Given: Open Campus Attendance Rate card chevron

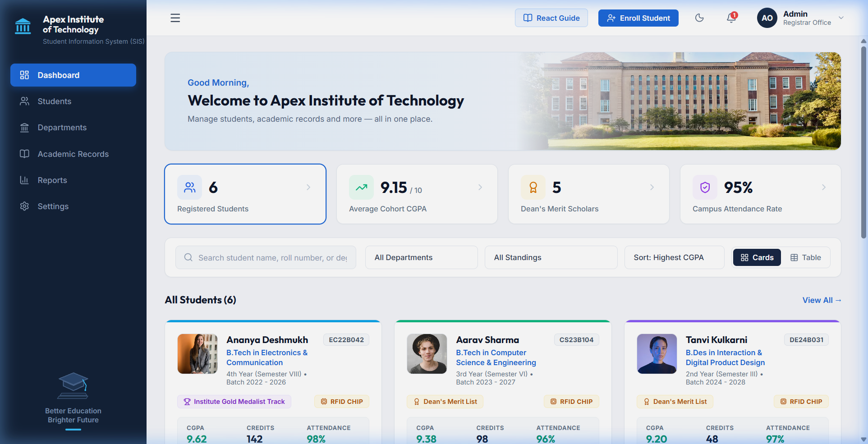Looking at the screenshot, I should click(x=824, y=187).
